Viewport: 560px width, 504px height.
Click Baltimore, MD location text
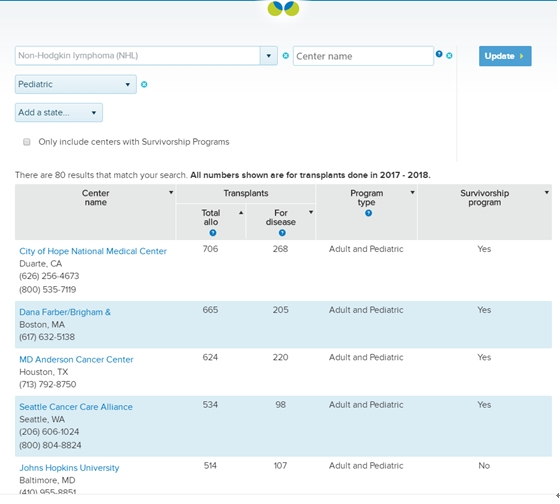pyautogui.click(x=47, y=480)
